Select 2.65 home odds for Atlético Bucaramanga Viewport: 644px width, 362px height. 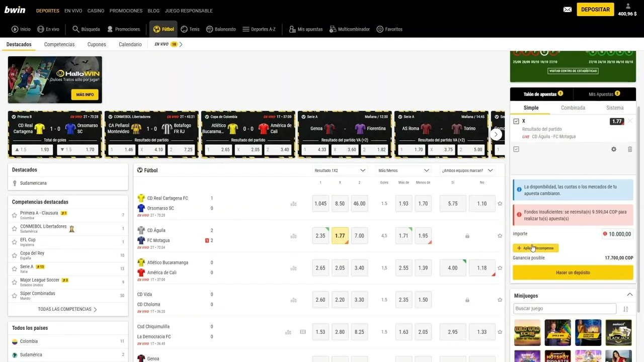pos(320,268)
